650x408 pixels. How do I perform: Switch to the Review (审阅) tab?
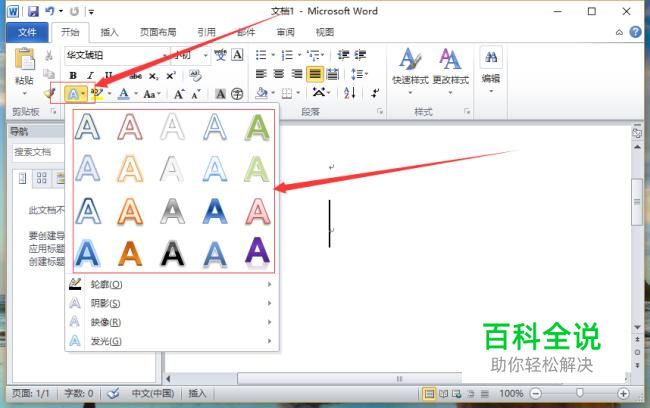[286, 32]
